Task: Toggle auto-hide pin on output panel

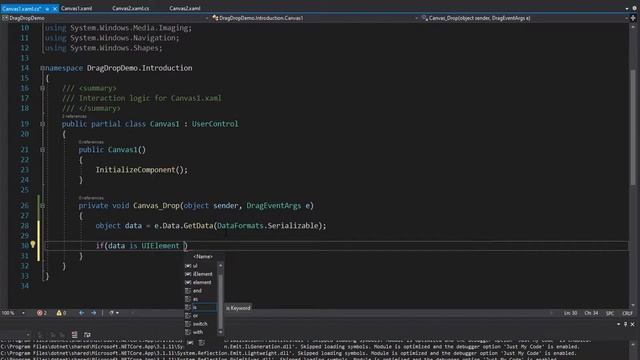Action: [x=625, y=324]
